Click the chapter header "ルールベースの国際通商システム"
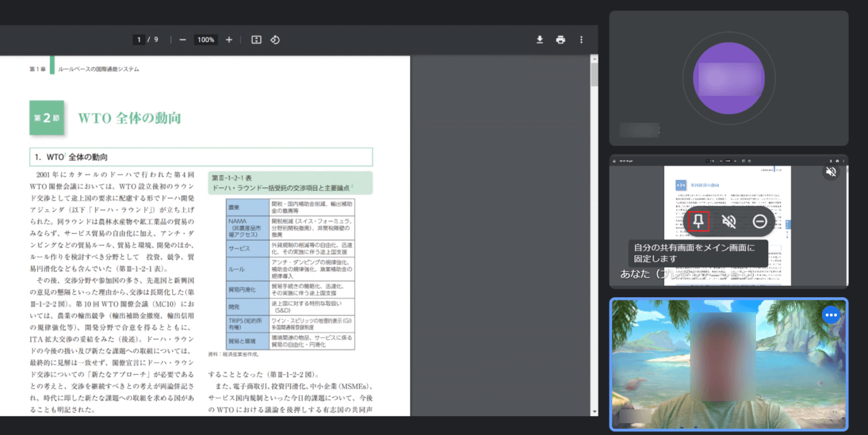The height and width of the screenshot is (435, 868). pyautogui.click(x=98, y=69)
